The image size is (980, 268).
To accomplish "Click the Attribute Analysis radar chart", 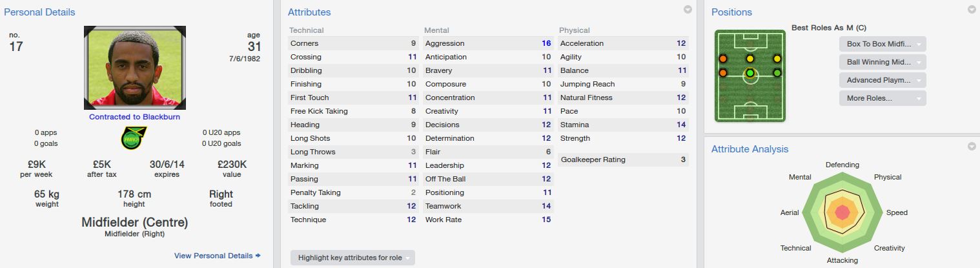I will pos(842,212).
